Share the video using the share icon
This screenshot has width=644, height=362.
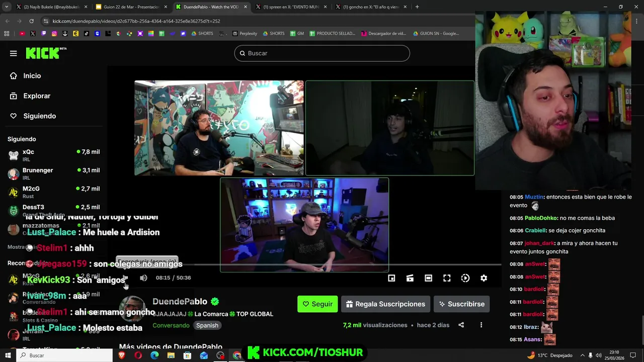coord(461,325)
